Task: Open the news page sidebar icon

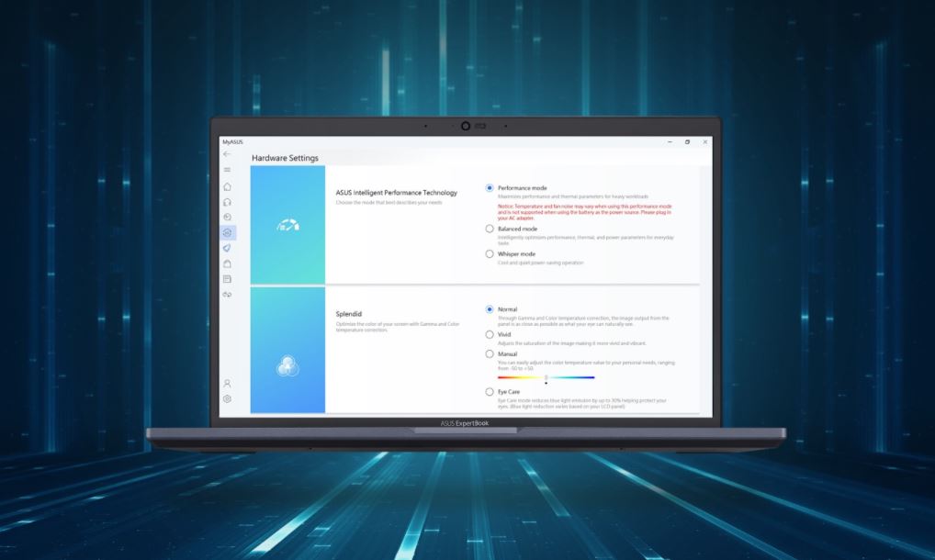Action: (227, 279)
